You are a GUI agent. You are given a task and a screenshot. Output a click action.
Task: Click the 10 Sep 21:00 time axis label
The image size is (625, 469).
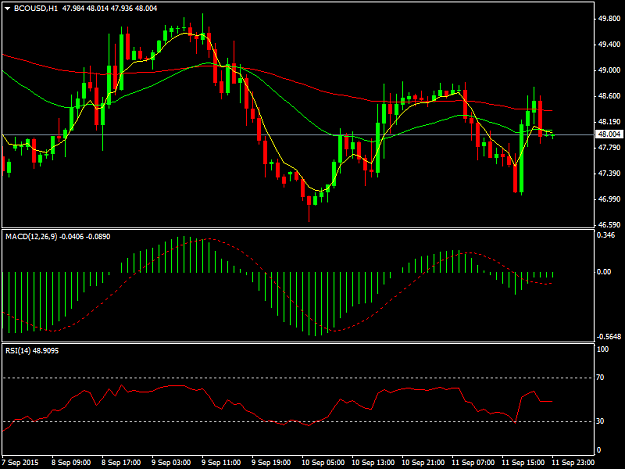[423, 463]
